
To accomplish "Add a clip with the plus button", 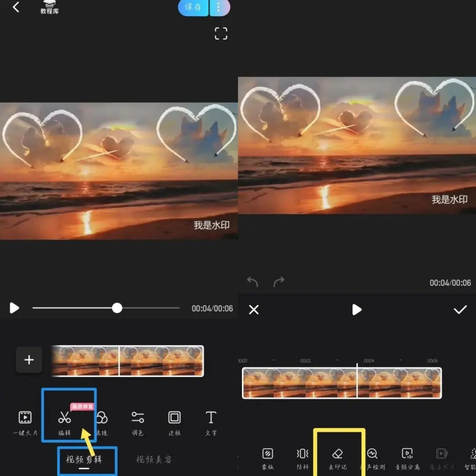I will pos(29,360).
